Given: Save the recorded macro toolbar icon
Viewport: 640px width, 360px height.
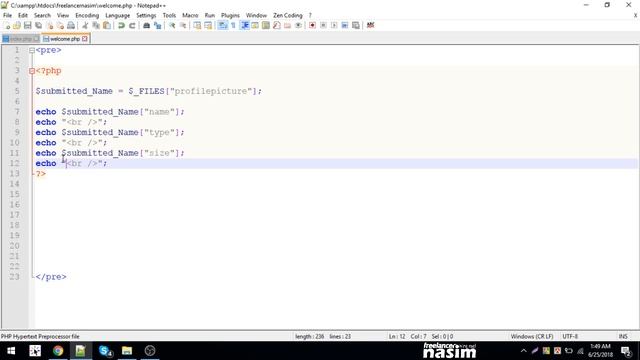Looking at the screenshot, I should [356, 25].
